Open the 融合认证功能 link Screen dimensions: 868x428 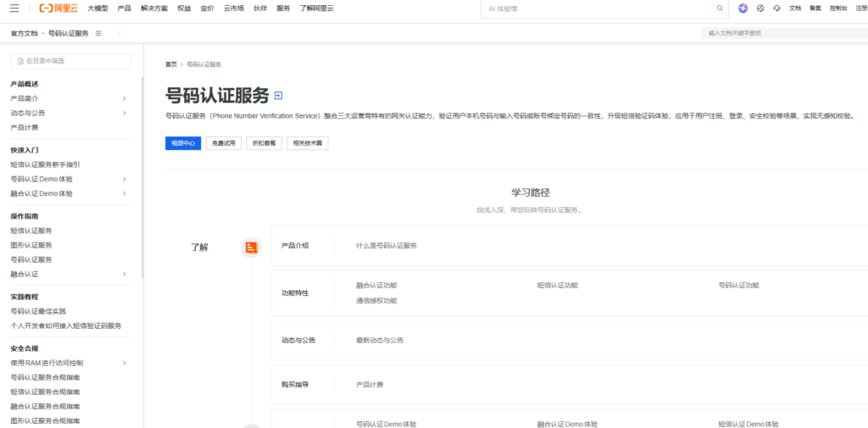[x=376, y=285]
